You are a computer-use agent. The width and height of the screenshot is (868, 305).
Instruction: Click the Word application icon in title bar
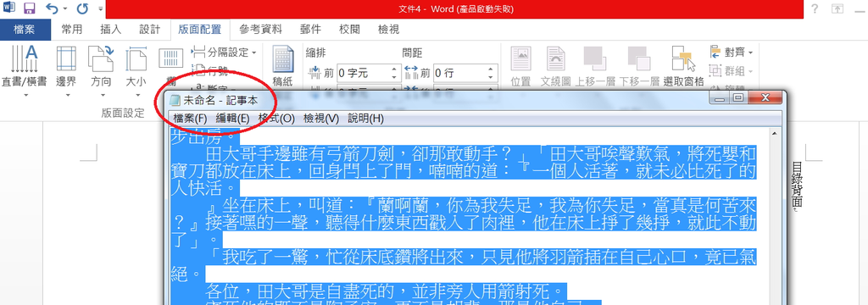9,8
